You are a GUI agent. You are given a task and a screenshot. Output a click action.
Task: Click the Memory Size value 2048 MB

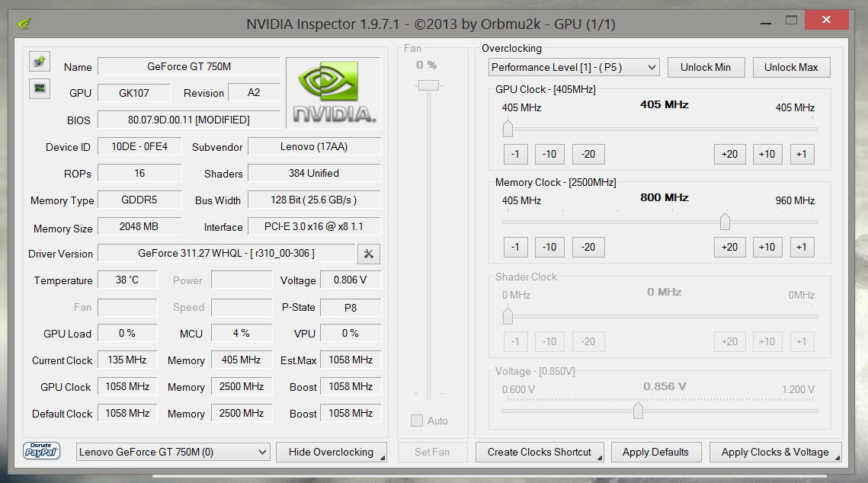point(139,226)
